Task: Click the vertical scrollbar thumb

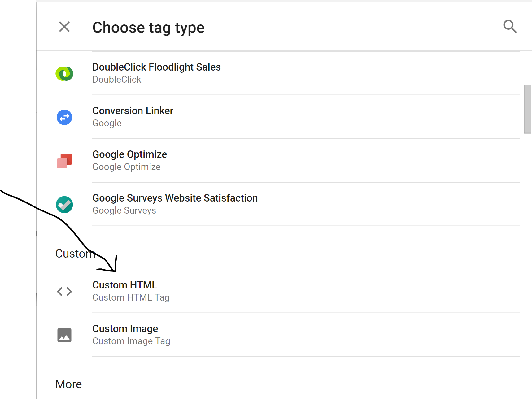Action: click(528, 109)
